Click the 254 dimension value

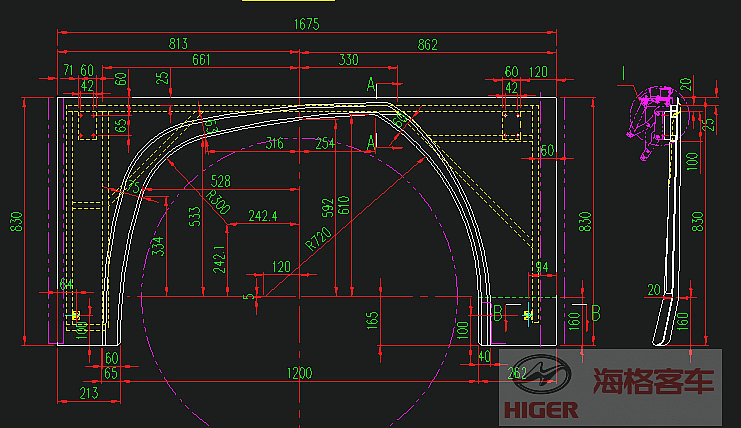point(325,143)
